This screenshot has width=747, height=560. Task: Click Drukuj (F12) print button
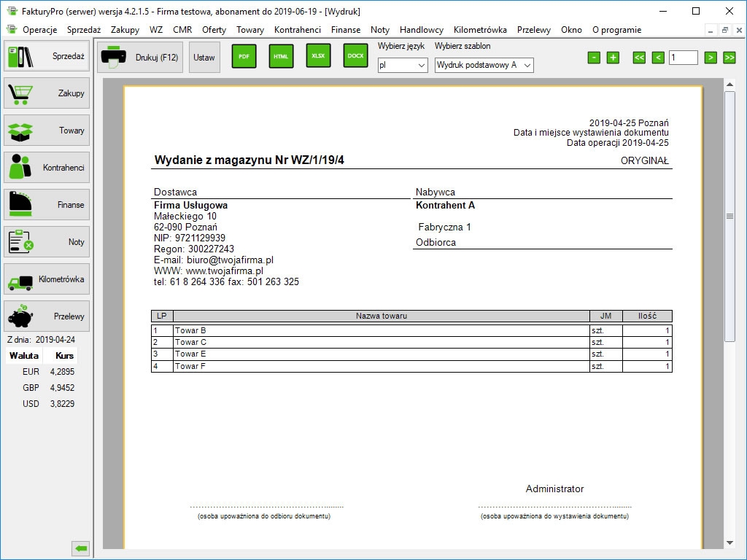(141, 57)
